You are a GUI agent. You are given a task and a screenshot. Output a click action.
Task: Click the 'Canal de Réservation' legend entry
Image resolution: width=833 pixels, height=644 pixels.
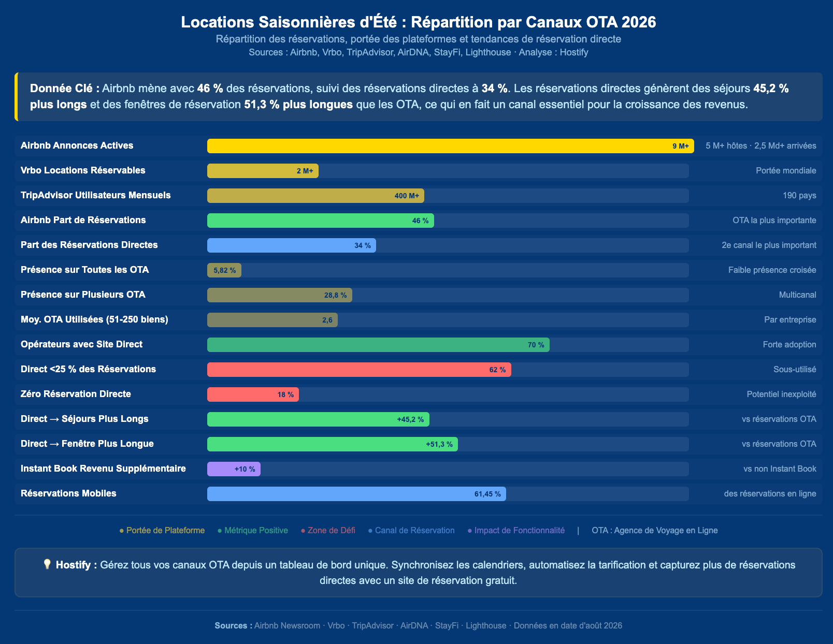(x=411, y=530)
